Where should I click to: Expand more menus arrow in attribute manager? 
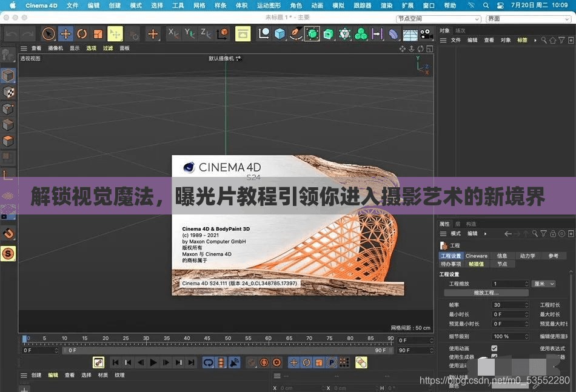click(x=485, y=233)
